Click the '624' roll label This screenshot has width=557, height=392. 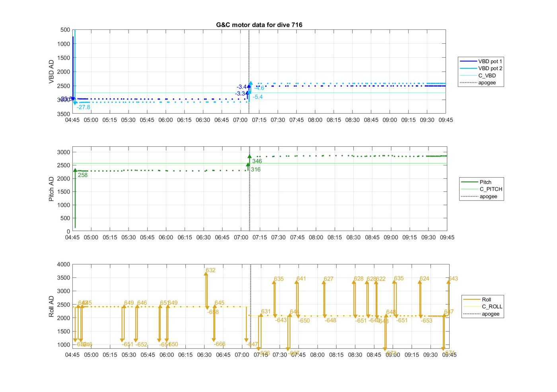(425, 279)
